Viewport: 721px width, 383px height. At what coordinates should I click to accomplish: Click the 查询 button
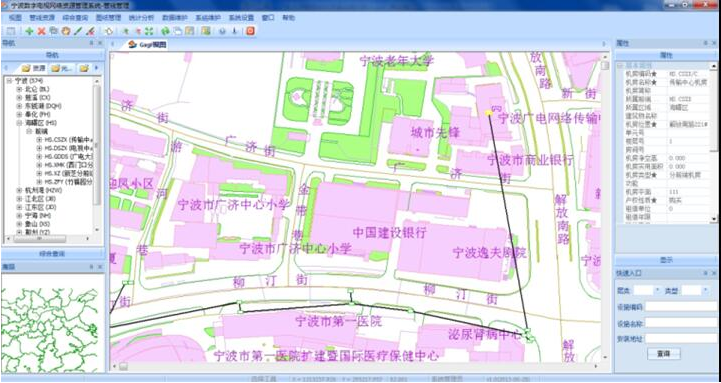664,354
